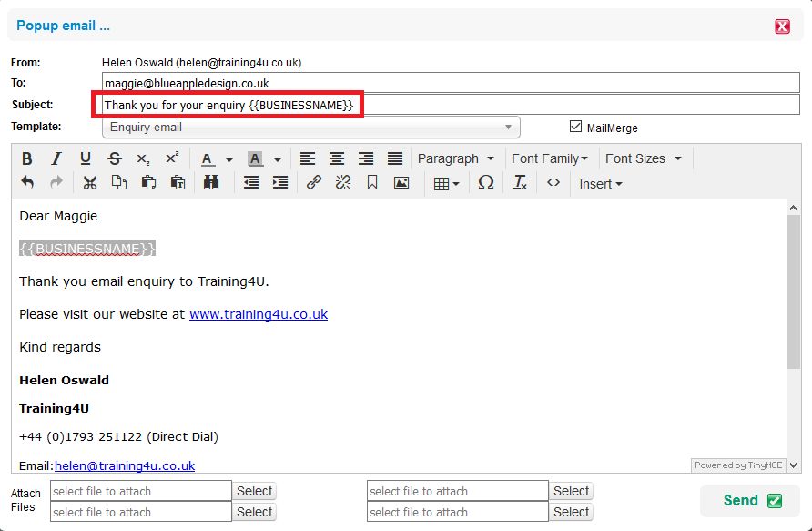The width and height of the screenshot is (812, 531).
Task: Open www.training4u.co.uk link
Action: coord(259,314)
